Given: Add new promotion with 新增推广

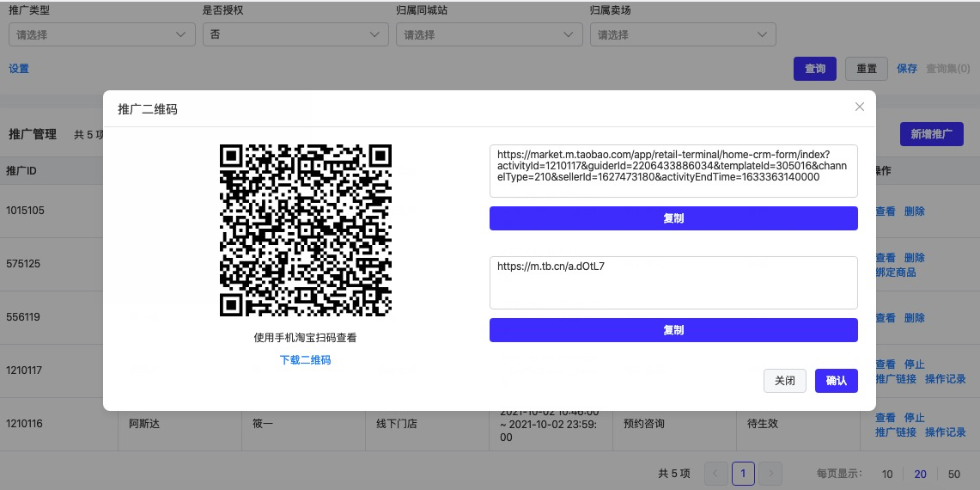Looking at the screenshot, I should 931,134.
